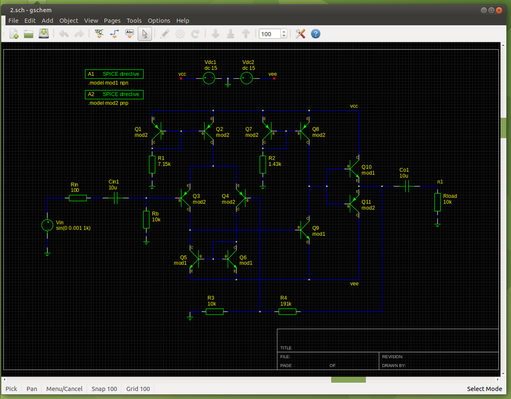Click the grayed-out Rotate icon
511x399 pixels.
pyautogui.click(x=195, y=34)
